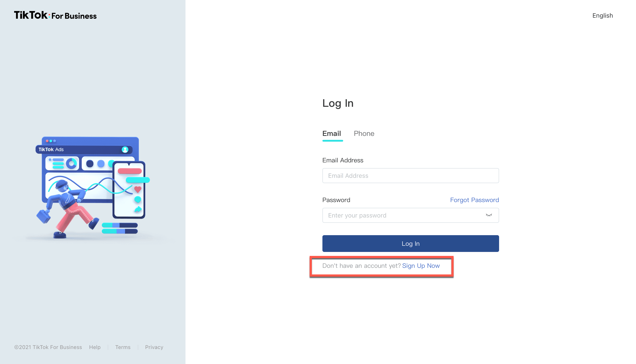Click the TikTok For Business logo
This screenshot has width=636, height=364.
tap(55, 15)
